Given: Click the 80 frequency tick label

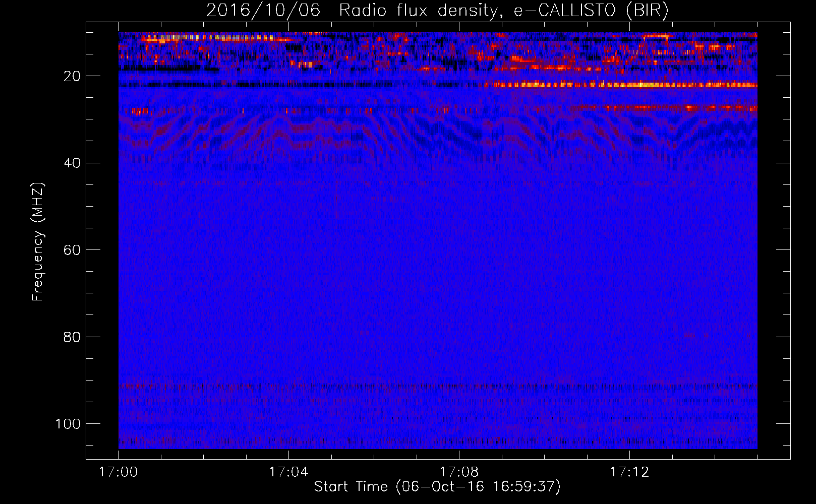Looking at the screenshot, I should coord(72,337).
